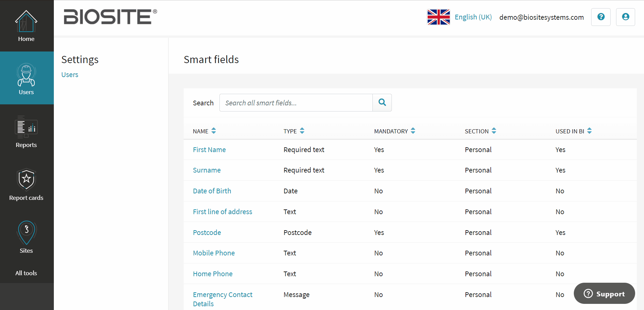
Task: Sort by Section column arrows
Action: click(494, 131)
